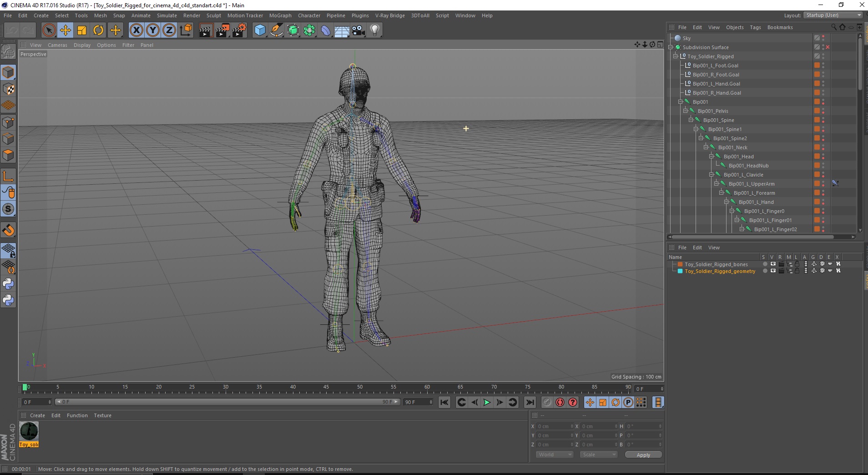Add a subdivision surface generator
Screen dimensions: 868x475
point(293,30)
